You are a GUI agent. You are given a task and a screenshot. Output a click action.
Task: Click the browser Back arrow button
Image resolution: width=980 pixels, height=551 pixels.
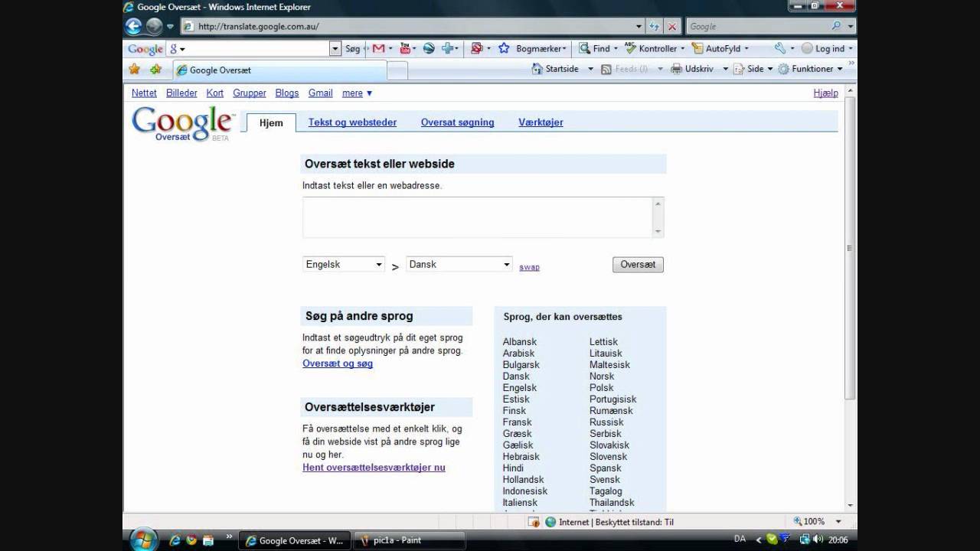click(133, 26)
